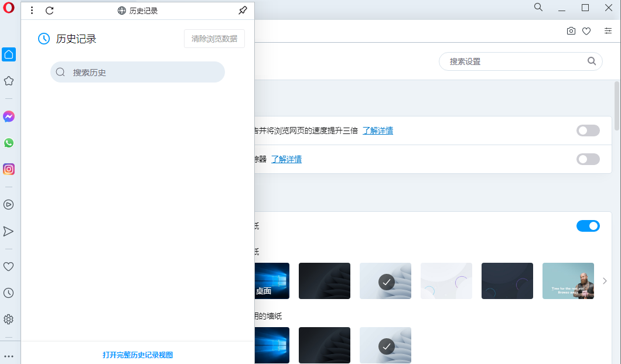The width and height of the screenshot is (621, 364).
Task: Expand more wallpapers with the right chevron
Action: 605,280
